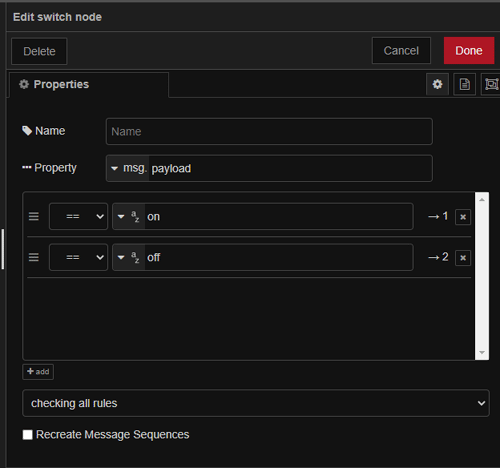Click the red Done button
Screen dimensions: 500x468
[469, 51]
